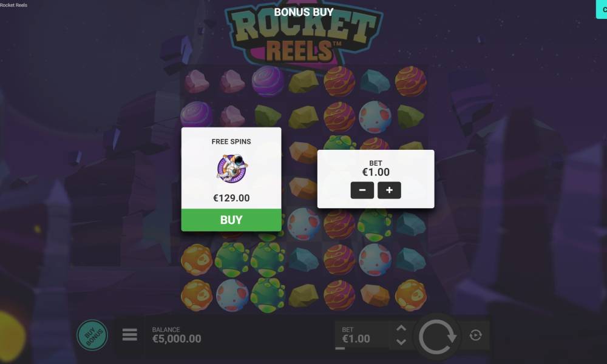Click the green BUY button
The height and width of the screenshot is (364, 607).
pos(231,220)
